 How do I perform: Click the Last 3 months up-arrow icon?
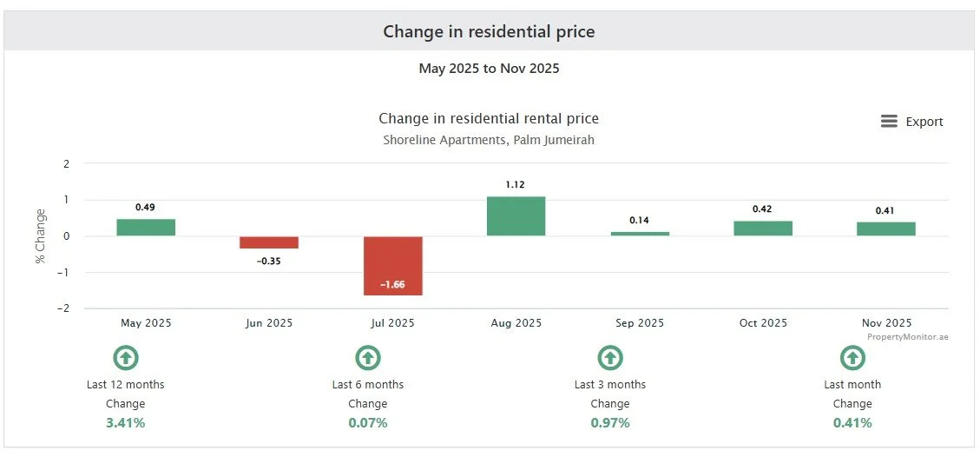coord(610,358)
